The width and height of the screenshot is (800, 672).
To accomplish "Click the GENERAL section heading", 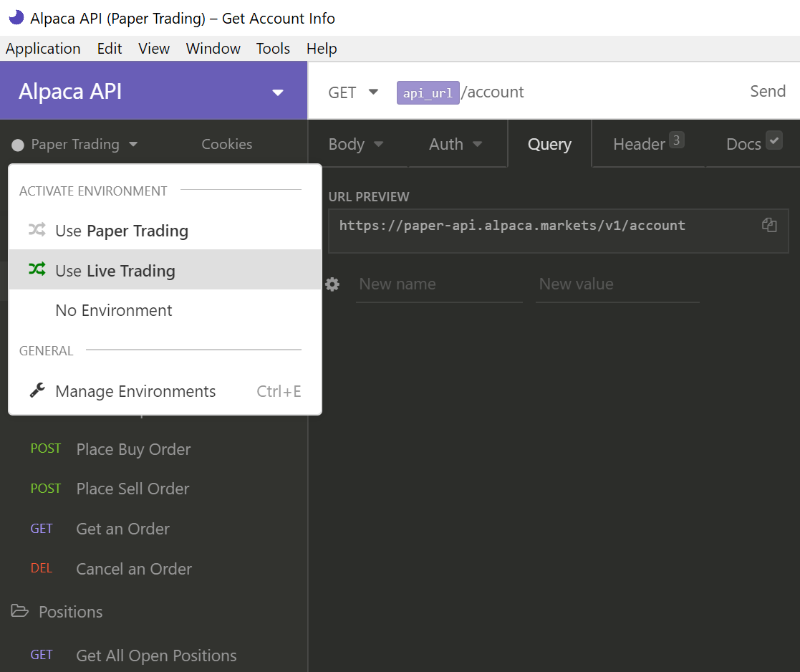I will click(x=46, y=351).
